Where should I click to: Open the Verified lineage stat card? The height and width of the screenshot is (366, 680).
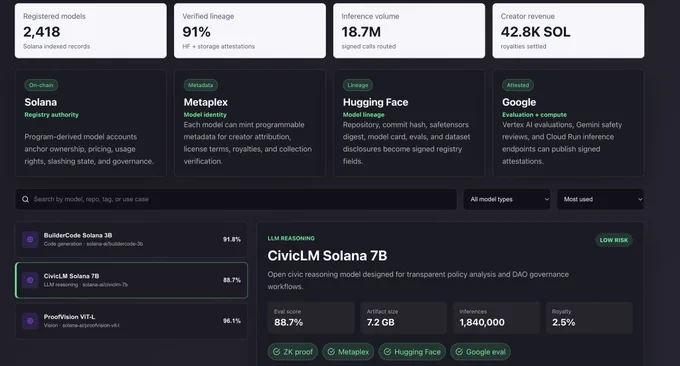click(250, 31)
